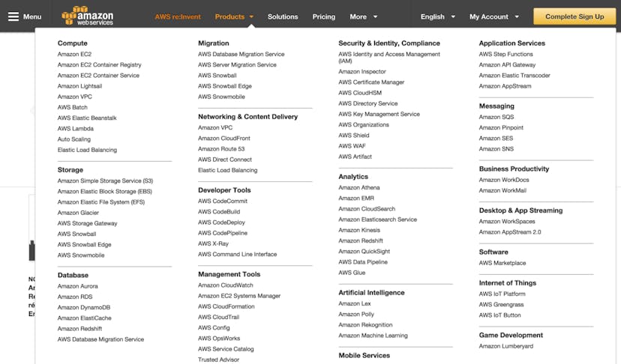Screen dimensions: 621x364
Task: Click Amazon Rekognition under Artificial Intelligence
Action: (x=365, y=325)
